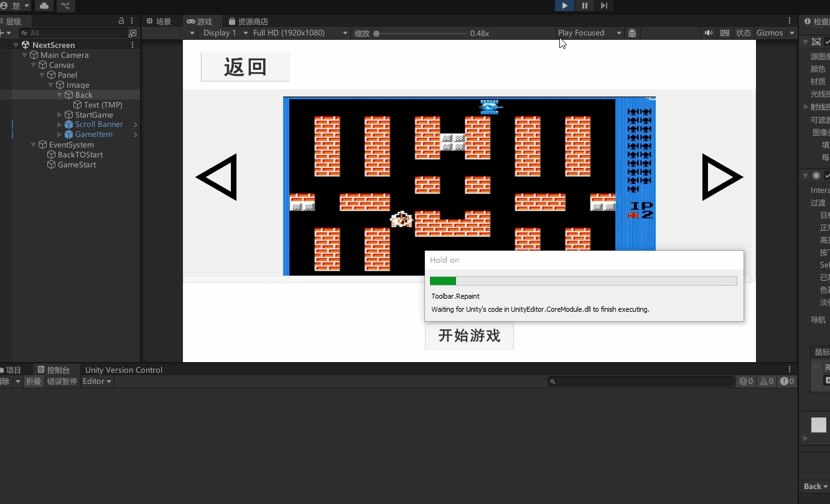Collapse the Image tree node
Screen dimensions: 830x504
50,85
